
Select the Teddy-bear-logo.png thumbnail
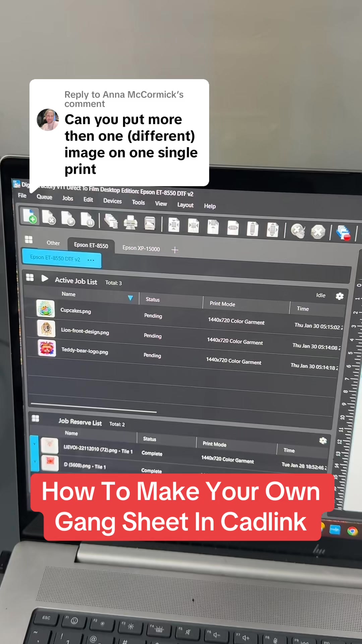coord(47,348)
